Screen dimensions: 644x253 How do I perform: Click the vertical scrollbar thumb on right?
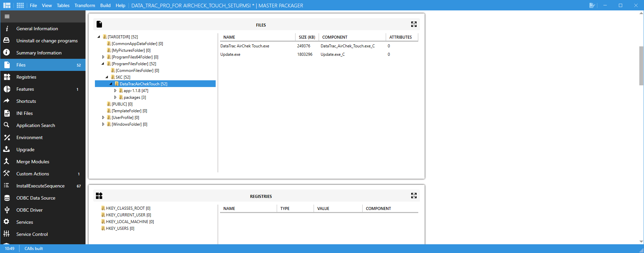click(x=641, y=66)
